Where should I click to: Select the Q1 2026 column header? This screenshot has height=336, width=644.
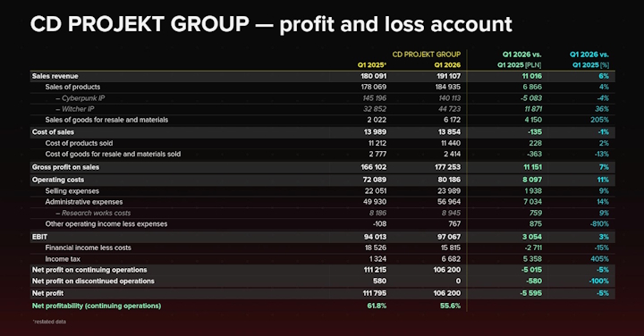coord(447,65)
